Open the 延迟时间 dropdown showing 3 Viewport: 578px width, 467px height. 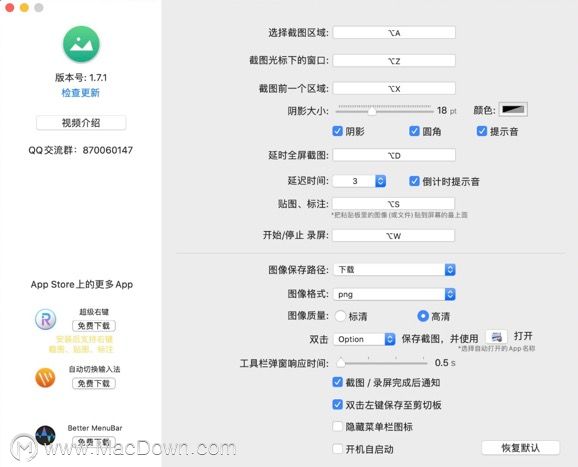click(x=359, y=181)
